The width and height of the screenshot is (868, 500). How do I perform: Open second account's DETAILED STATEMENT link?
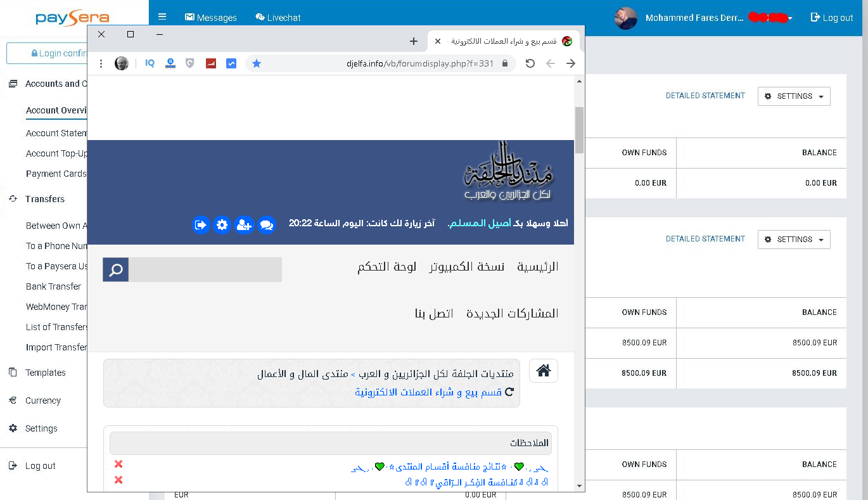(x=705, y=239)
